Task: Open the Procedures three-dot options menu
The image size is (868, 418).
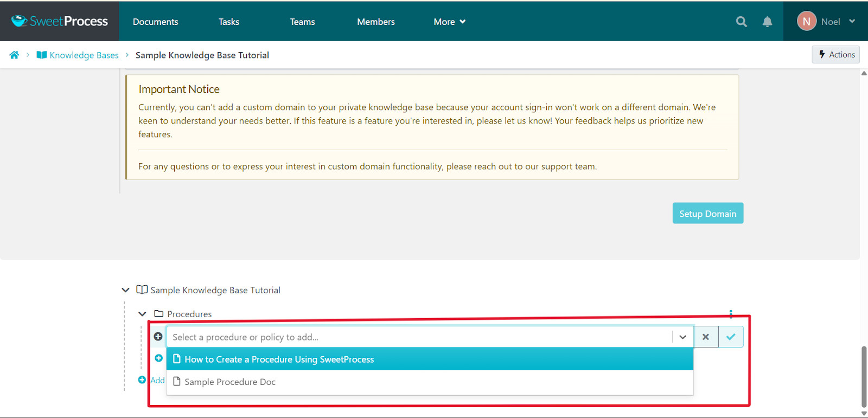Action: (731, 314)
